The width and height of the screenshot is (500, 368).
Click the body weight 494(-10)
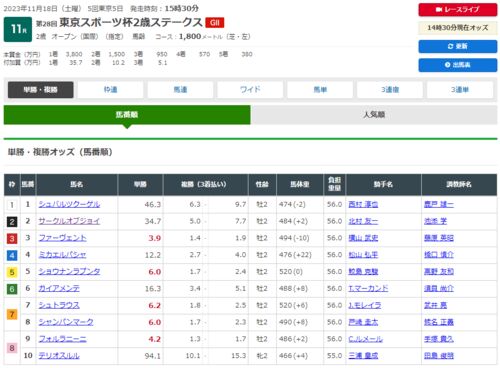tap(294, 238)
